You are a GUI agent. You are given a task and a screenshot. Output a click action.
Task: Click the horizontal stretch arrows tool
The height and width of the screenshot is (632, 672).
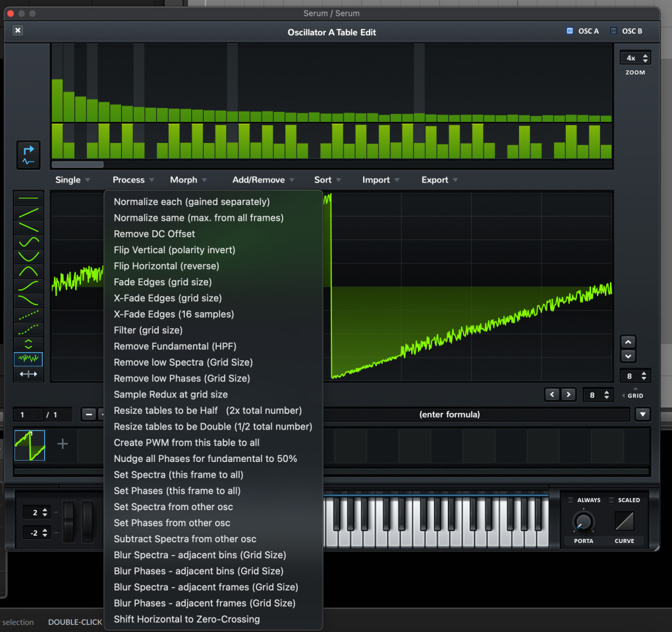[x=28, y=374]
